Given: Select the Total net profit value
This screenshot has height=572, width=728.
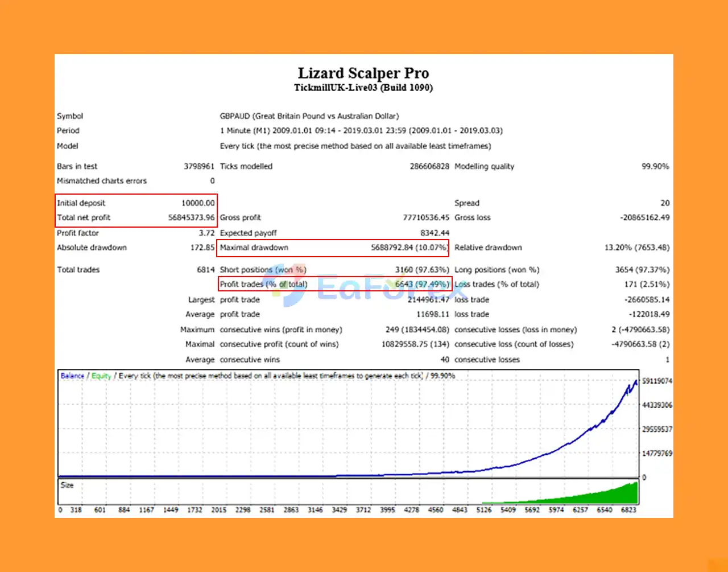Looking at the screenshot, I should click(x=192, y=217).
